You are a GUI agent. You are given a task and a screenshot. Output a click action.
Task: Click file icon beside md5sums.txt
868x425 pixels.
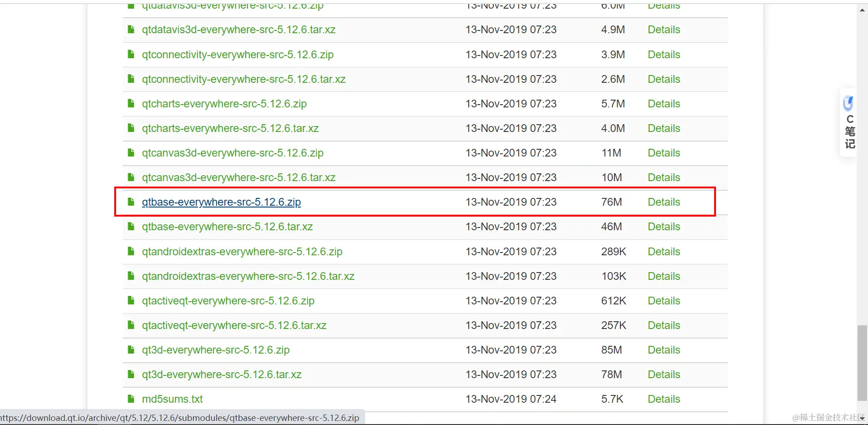point(131,399)
